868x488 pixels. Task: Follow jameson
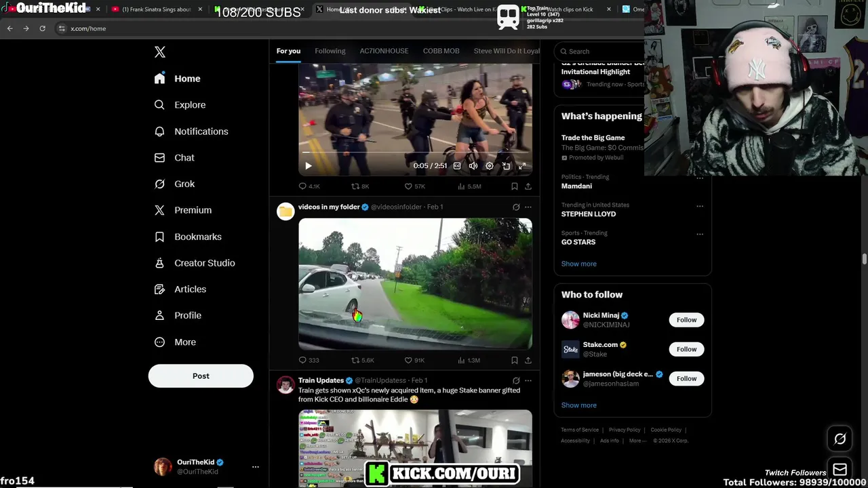pyautogui.click(x=686, y=379)
